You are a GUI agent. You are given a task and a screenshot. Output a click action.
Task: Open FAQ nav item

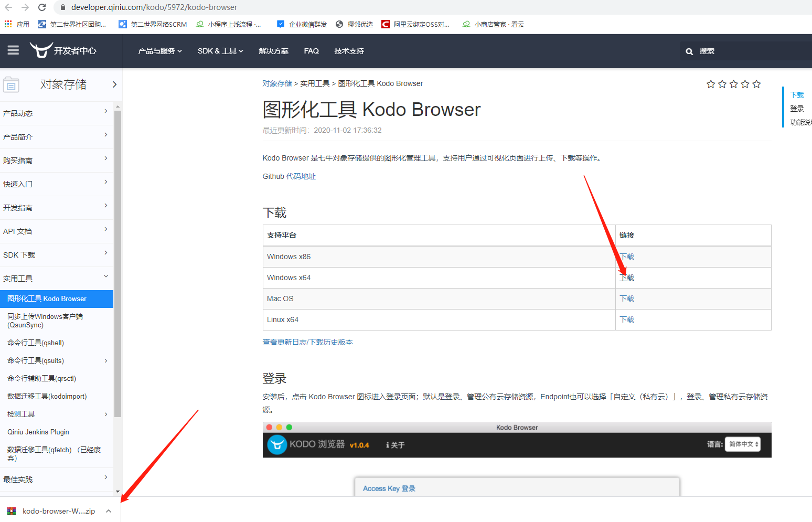(x=312, y=51)
